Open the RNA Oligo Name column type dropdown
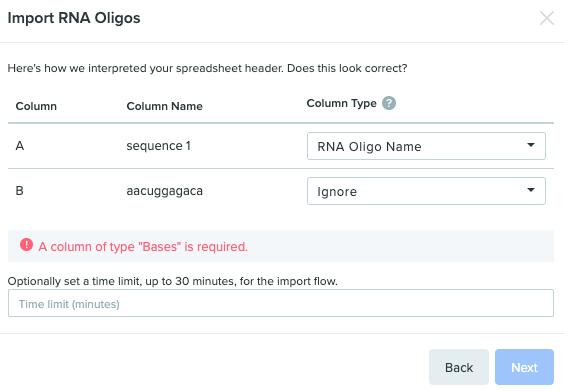564x391 pixels. pos(426,146)
